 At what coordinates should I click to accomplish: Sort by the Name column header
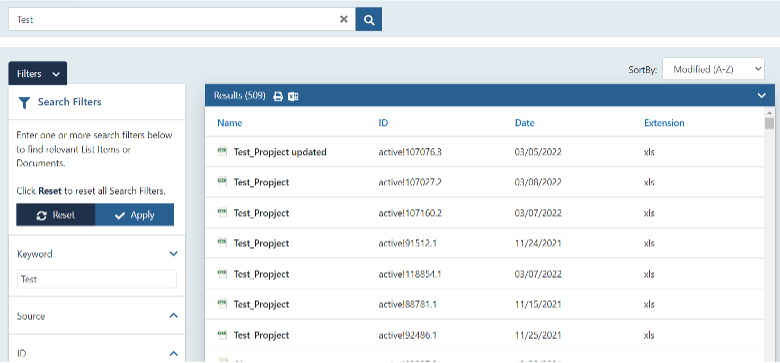point(229,122)
